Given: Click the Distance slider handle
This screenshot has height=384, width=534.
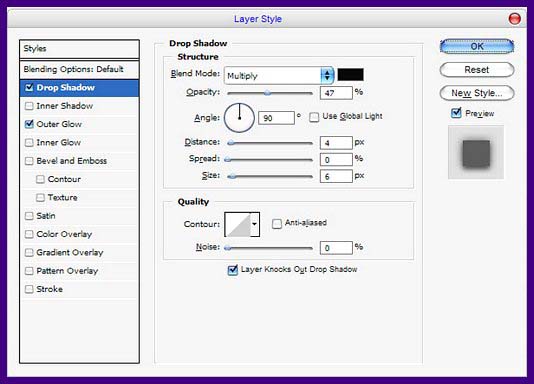Looking at the screenshot, I should point(231,143).
